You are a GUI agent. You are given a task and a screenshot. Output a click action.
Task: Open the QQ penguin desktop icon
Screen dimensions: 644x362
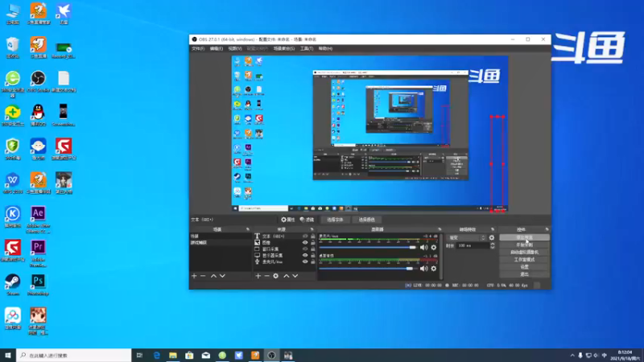[38, 114]
